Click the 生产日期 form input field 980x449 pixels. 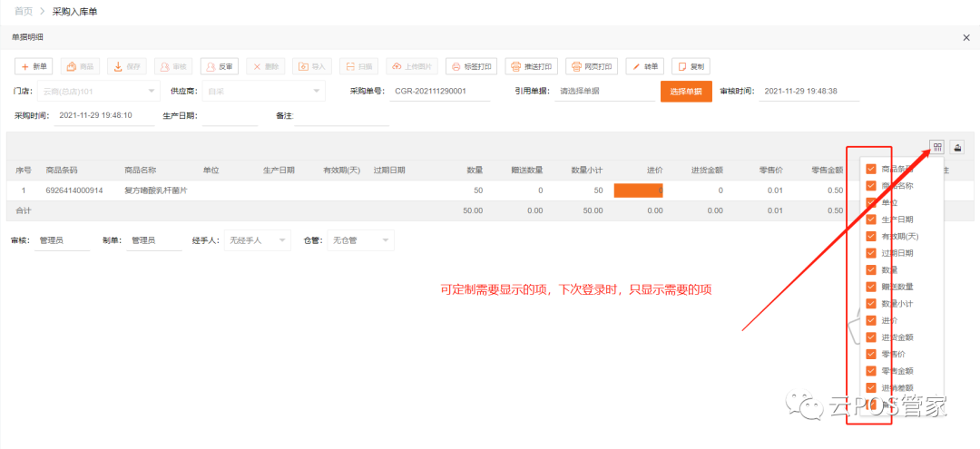point(230,116)
